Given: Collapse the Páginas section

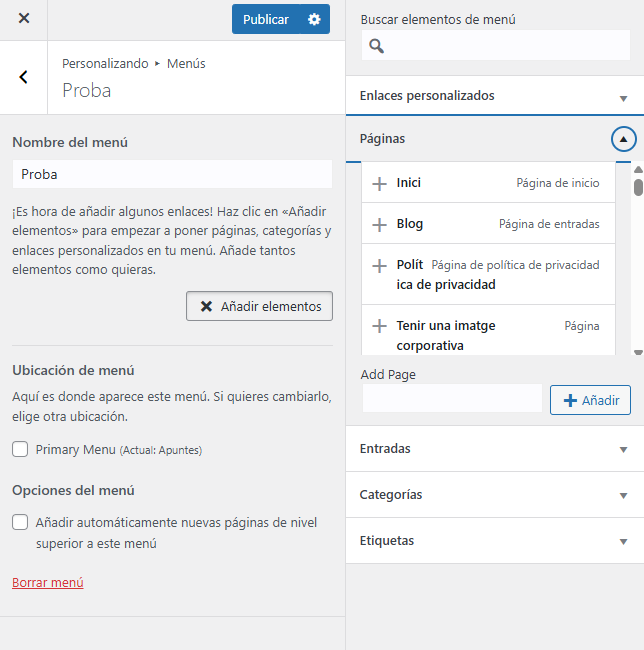Looking at the screenshot, I should [x=623, y=140].
